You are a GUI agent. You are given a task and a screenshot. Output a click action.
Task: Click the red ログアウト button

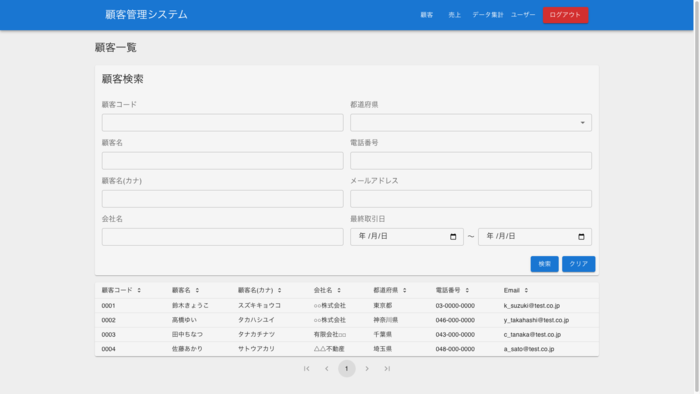pyautogui.click(x=565, y=15)
